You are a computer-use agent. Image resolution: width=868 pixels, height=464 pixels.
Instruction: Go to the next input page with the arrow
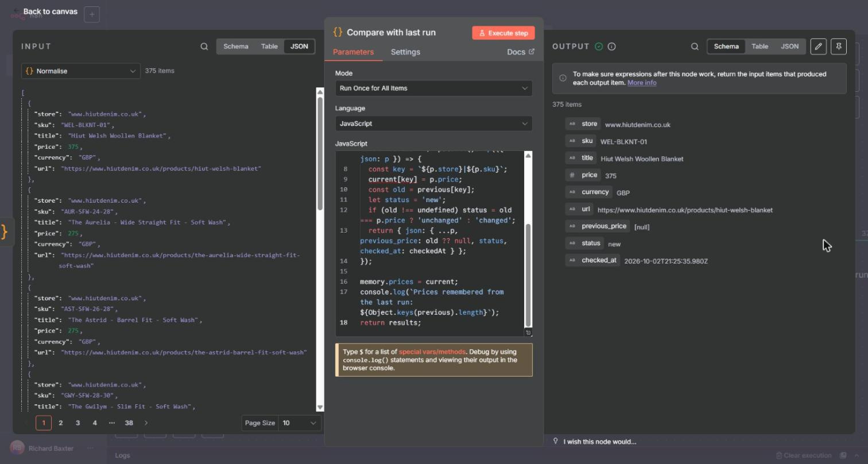point(146,423)
